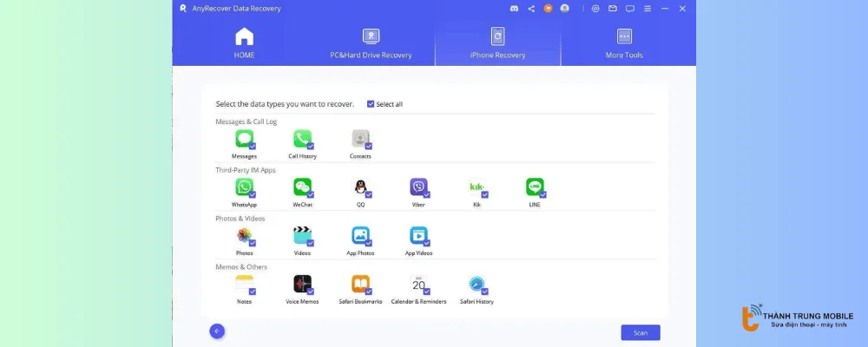
Task: Switch to PC&Hard Drive Recovery tab
Action: tap(371, 43)
